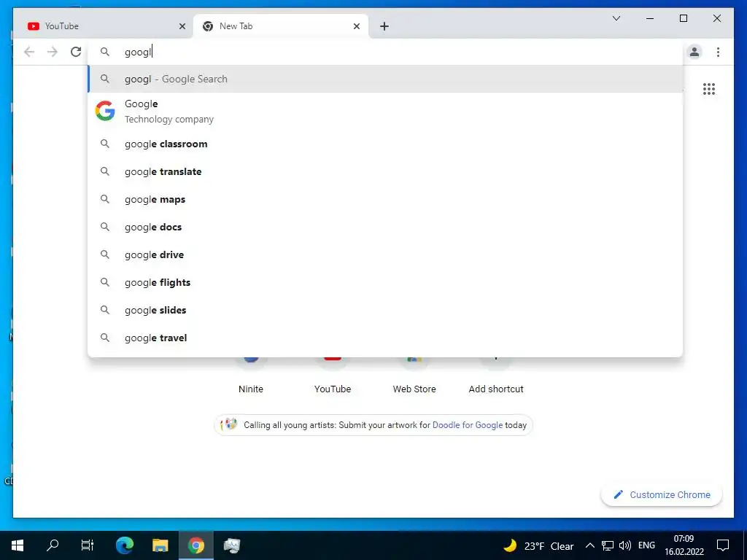Expand the system tray hidden icons chevron
The image size is (747, 560).
(589, 545)
